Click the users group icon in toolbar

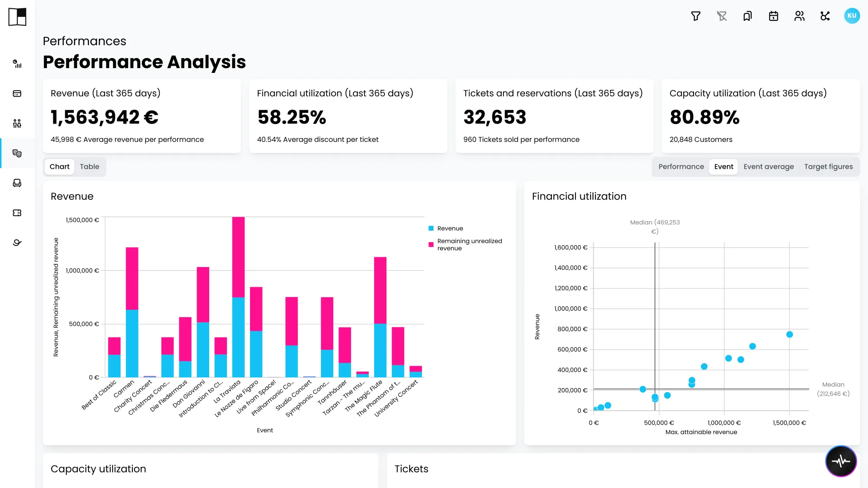[x=799, y=16]
